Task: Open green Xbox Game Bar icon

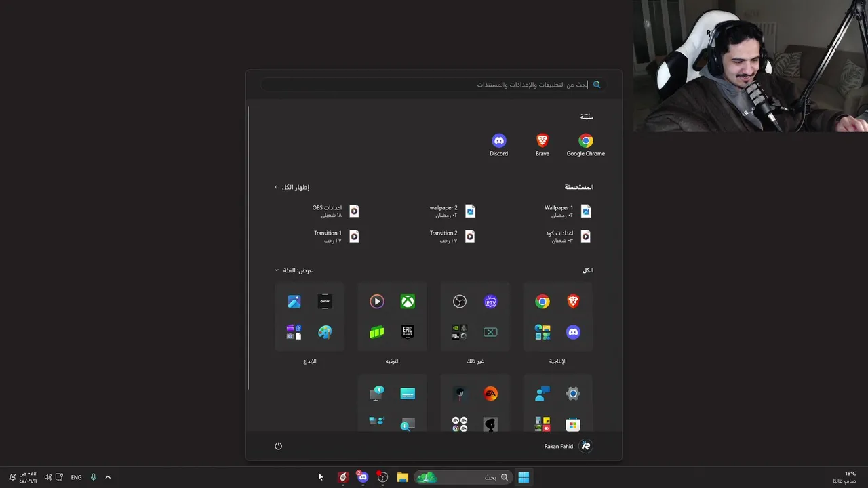Action: 377,332
